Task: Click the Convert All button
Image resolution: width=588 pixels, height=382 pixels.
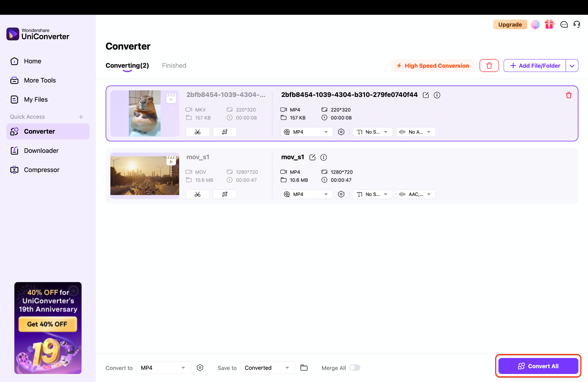Action: point(538,366)
